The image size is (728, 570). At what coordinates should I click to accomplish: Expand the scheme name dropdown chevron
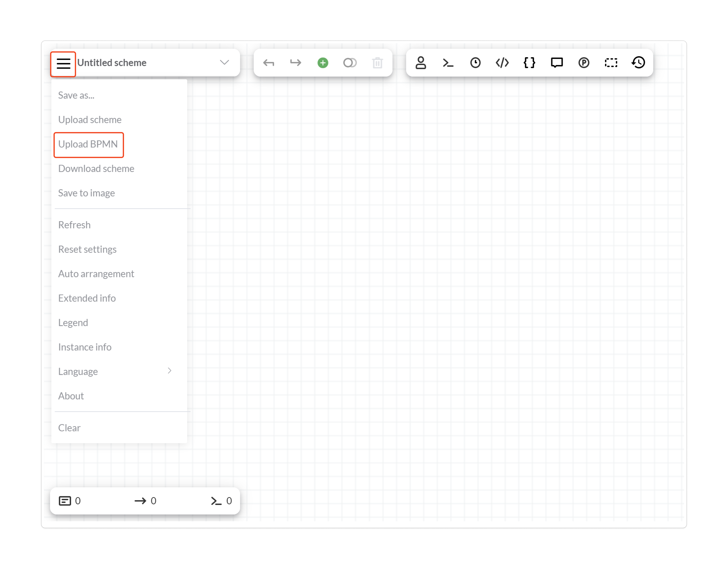224,62
